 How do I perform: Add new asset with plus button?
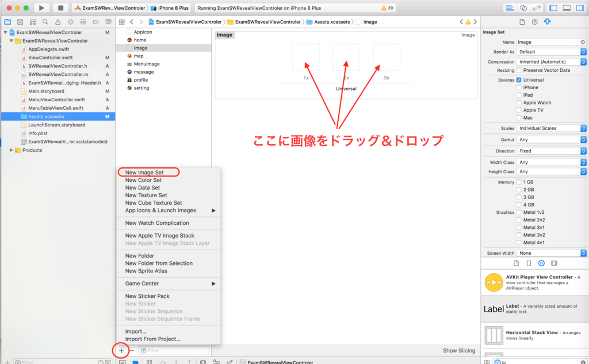121,350
